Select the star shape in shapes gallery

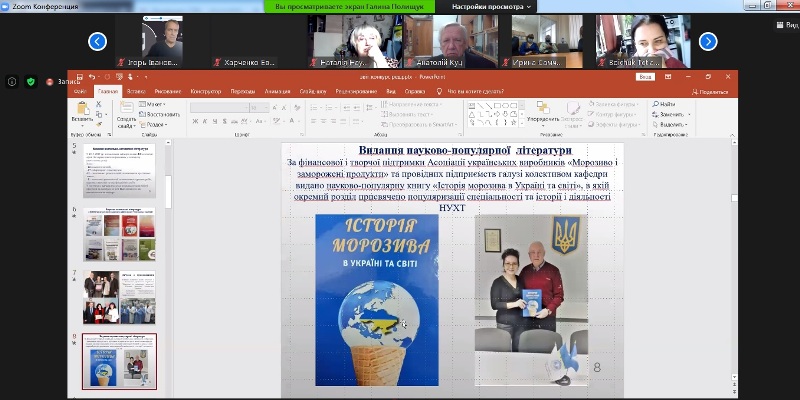click(513, 122)
